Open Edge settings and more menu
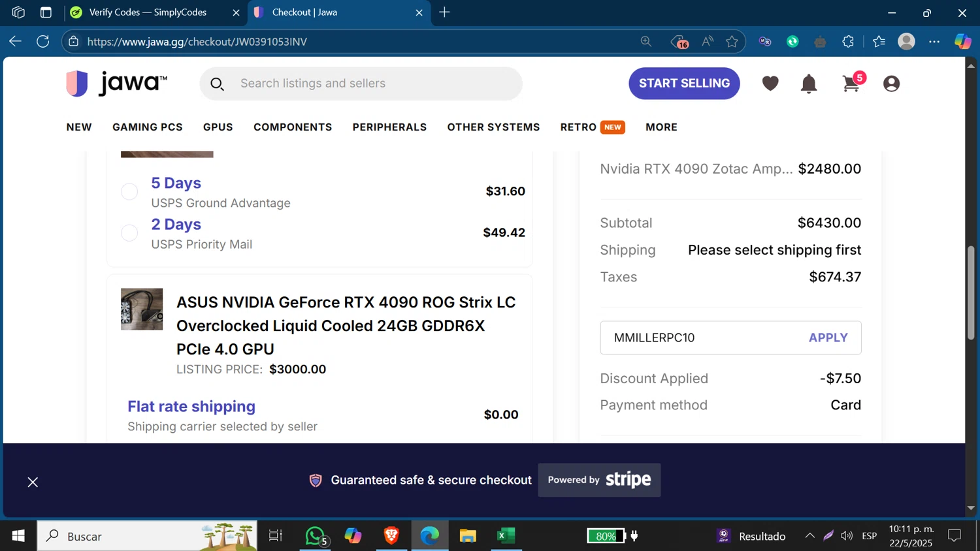Image resolution: width=980 pixels, height=551 pixels. click(934, 41)
